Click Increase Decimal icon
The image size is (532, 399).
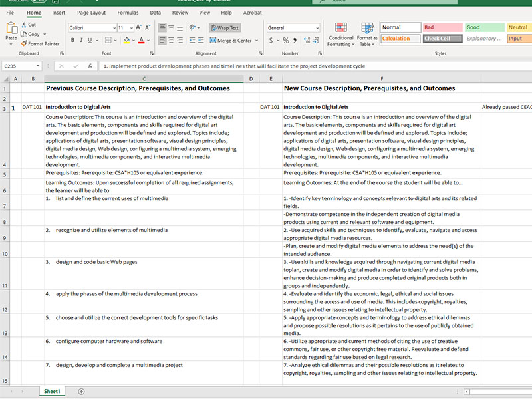tap(307, 40)
